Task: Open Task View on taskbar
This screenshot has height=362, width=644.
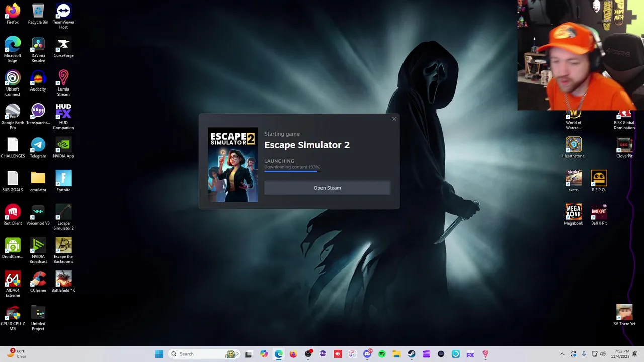Action: click(x=248, y=354)
